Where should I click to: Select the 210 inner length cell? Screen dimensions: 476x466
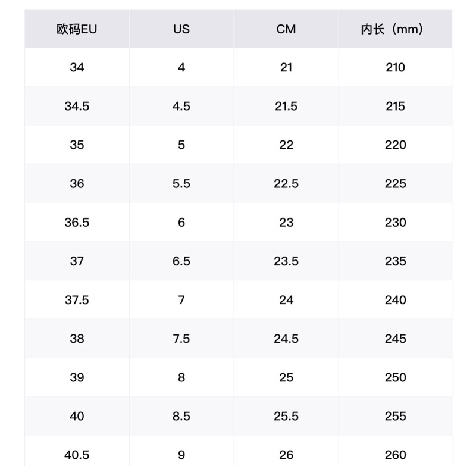pyautogui.click(x=395, y=67)
